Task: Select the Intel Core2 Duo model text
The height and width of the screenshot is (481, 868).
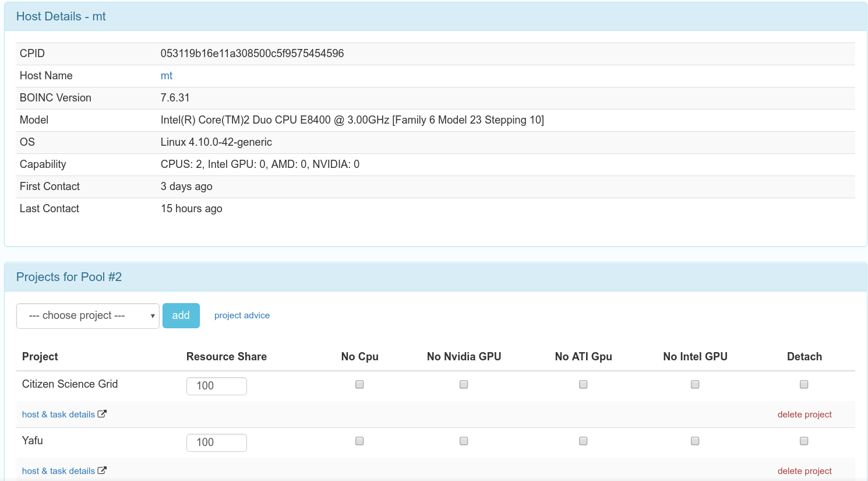Action: pyautogui.click(x=352, y=120)
